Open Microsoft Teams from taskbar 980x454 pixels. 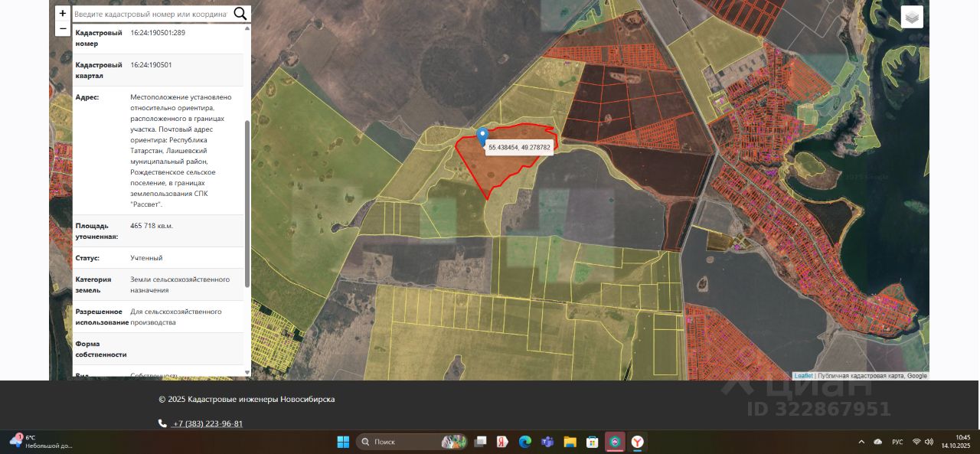(x=547, y=442)
